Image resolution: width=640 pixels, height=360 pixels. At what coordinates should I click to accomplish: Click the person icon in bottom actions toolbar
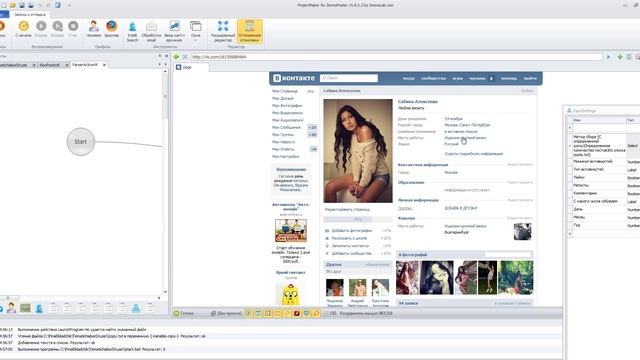click(x=11, y=308)
